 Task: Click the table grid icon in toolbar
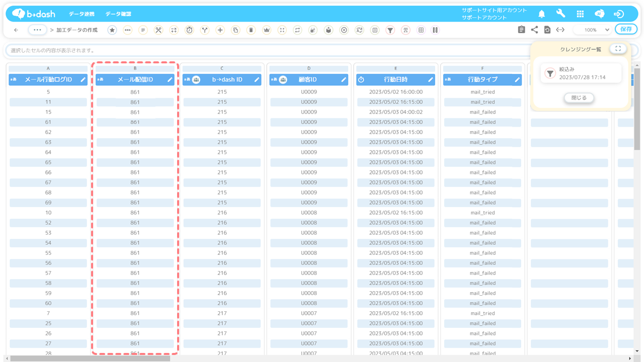click(x=421, y=30)
